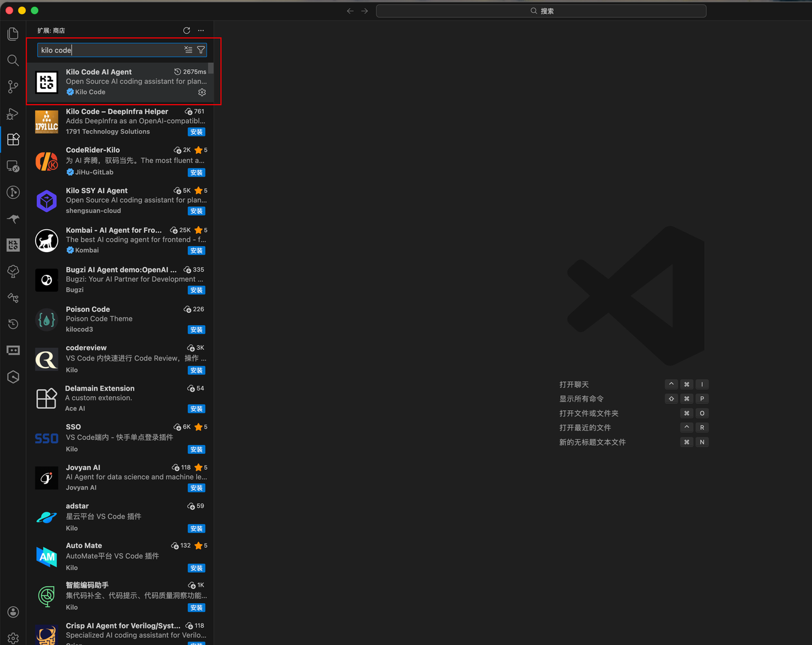The width and height of the screenshot is (812, 645).
Task: Open the extension filter funnel menu
Action: tap(201, 50)
